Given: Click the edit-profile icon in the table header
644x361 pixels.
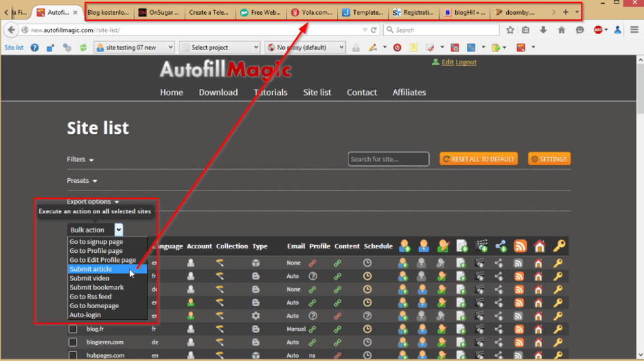Looking at the screenshot, I should click(x=443, y=246).
